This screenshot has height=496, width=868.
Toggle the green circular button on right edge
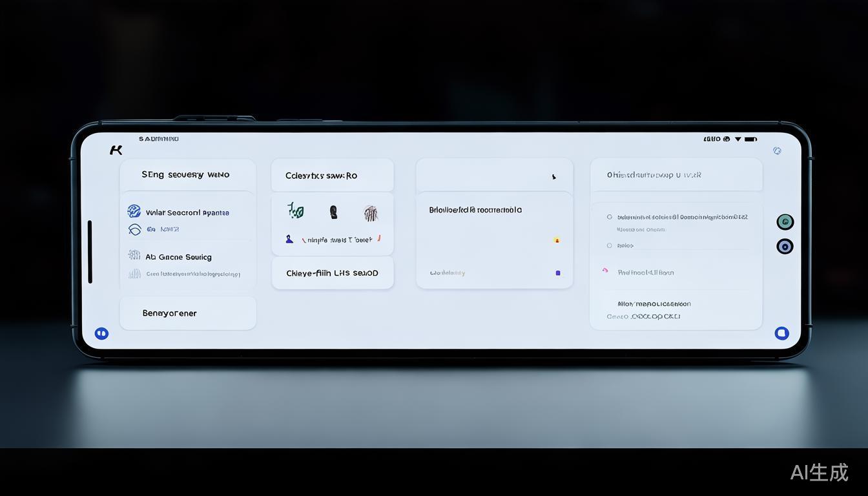pos(785,222)
